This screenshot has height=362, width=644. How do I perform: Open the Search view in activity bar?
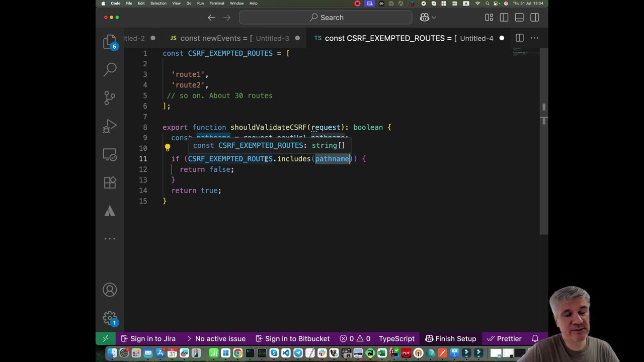110,69
